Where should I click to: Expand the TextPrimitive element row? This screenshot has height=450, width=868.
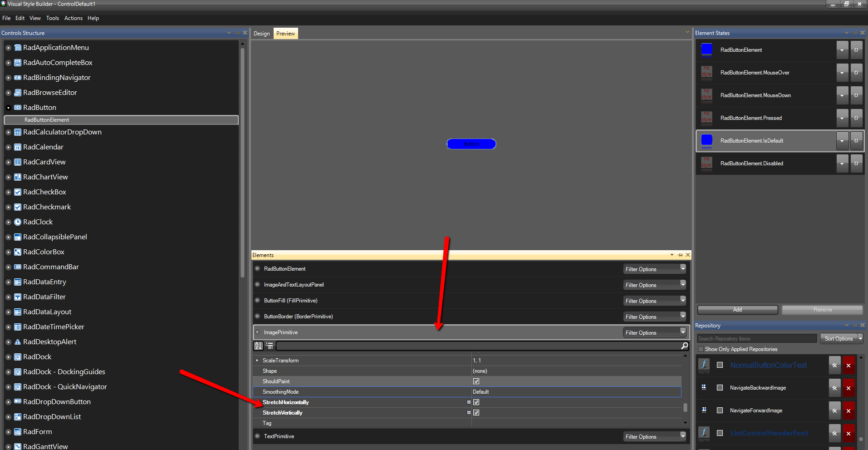click(x=257, y=436)
